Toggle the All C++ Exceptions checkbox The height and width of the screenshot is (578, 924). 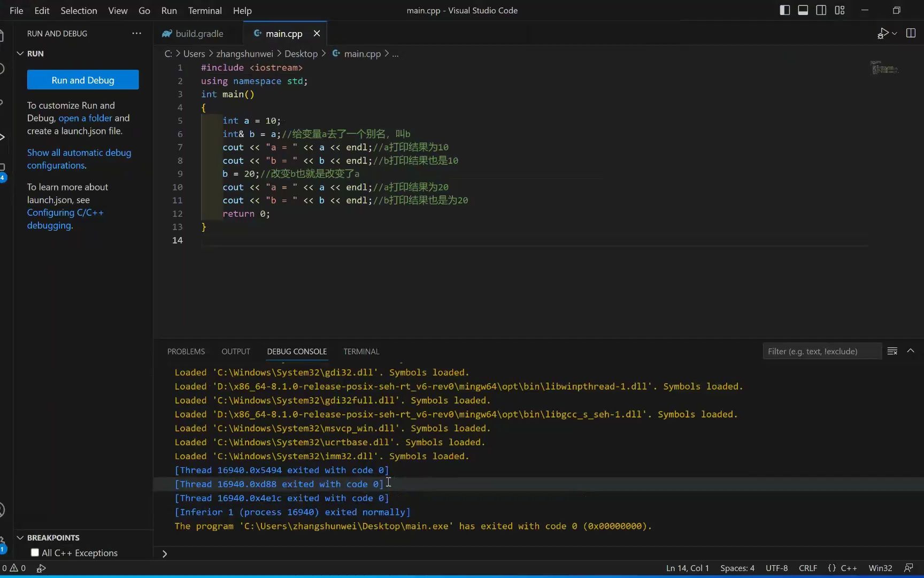click(34, 552)
